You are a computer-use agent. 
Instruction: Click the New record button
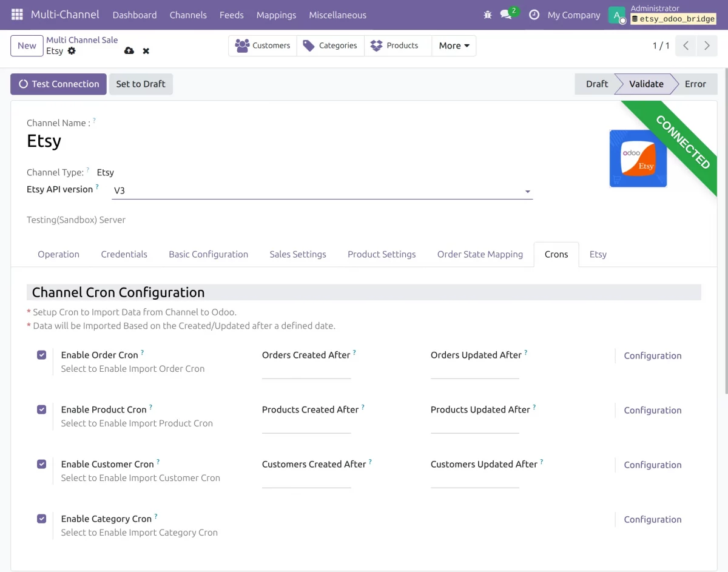tap(27, 45)
